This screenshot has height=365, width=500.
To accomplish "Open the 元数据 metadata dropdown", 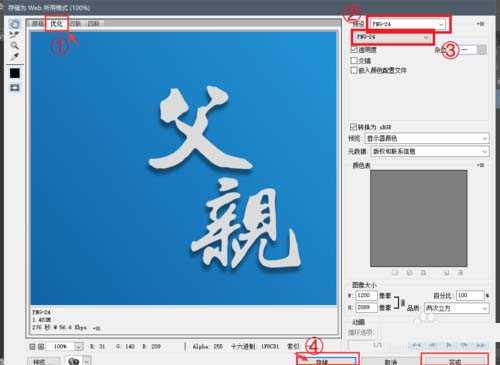I will (430, 151).
